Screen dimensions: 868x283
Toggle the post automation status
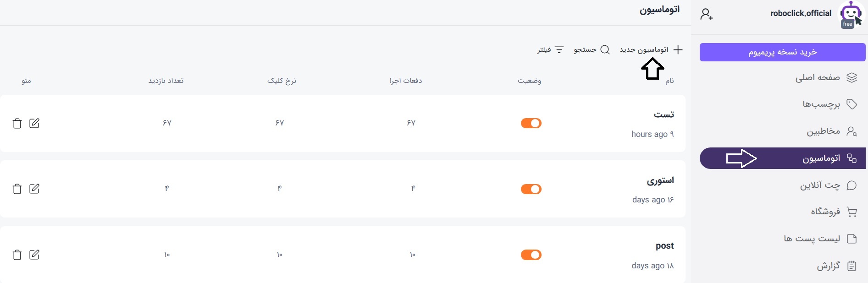coord(531,255)
